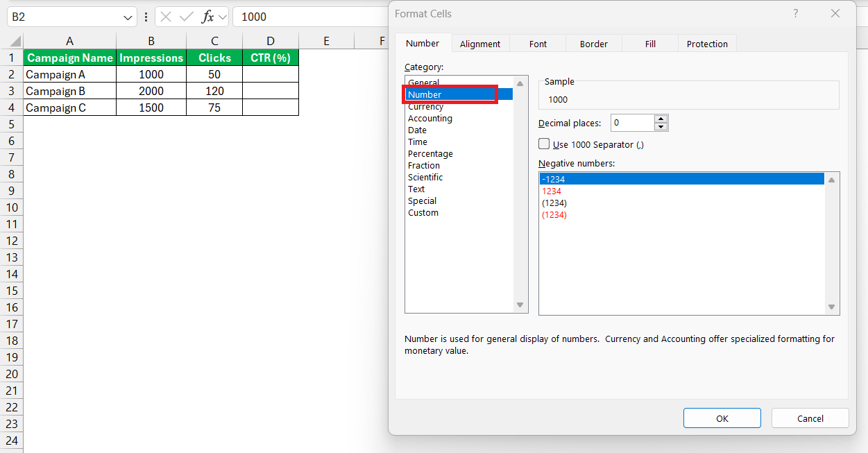Switch to the Protection tab

707,44
